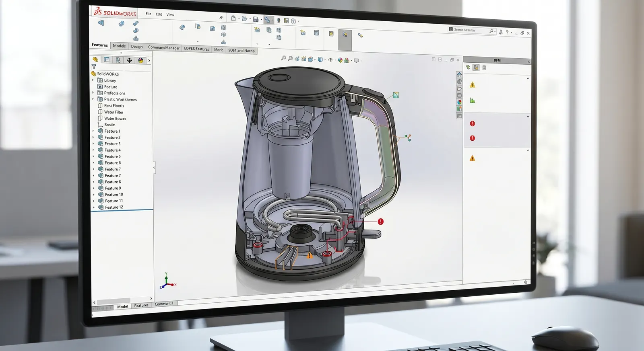Viewport: 644px width, 351px height.
Task: Click the pin icon next to the View menu
Action: [221, 17]
